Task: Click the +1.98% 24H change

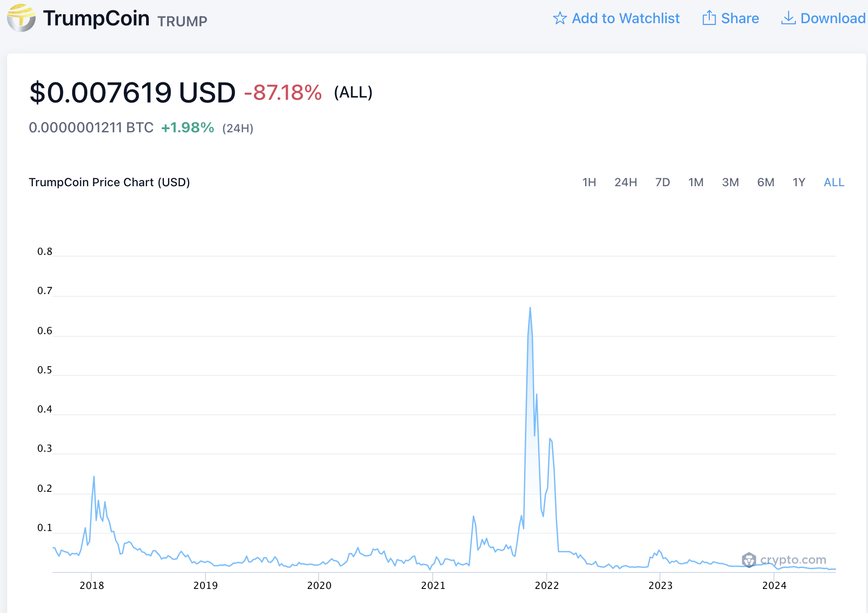Action: (x=188, y=128)
